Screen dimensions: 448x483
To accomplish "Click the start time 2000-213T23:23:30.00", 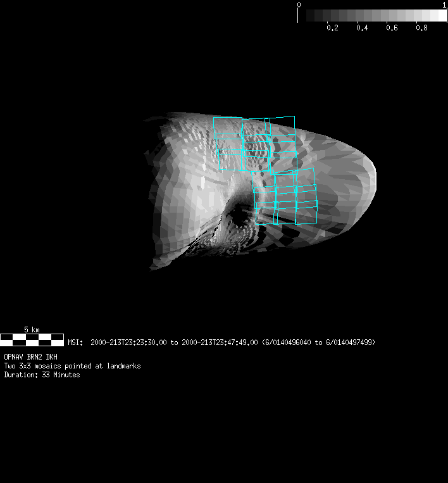I will (129, 342).
